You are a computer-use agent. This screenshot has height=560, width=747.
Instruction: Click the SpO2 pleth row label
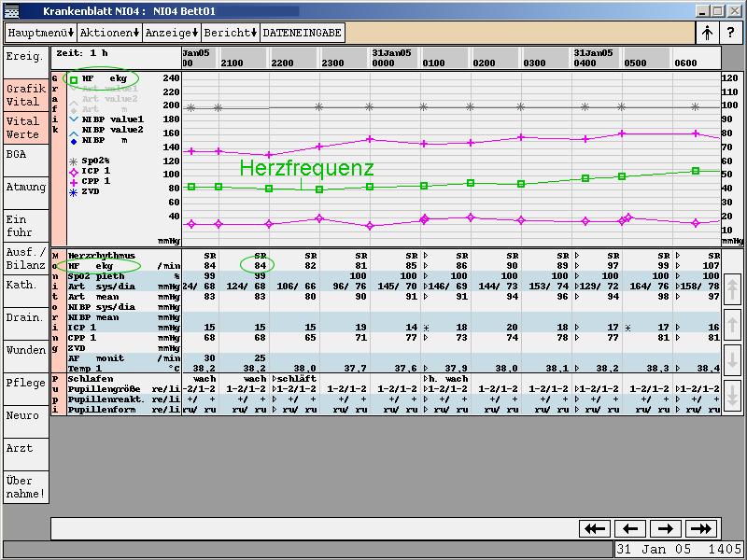(x=96, y=276)
